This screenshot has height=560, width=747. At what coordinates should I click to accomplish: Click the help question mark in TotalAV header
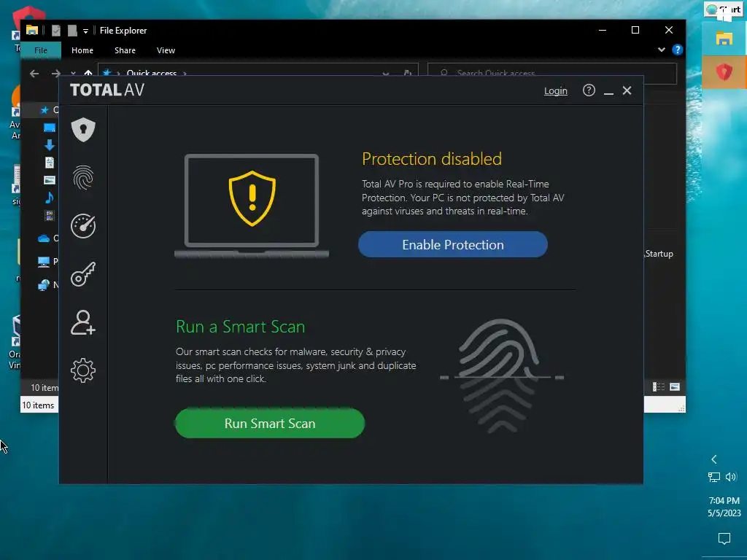[x=589, y=90]
